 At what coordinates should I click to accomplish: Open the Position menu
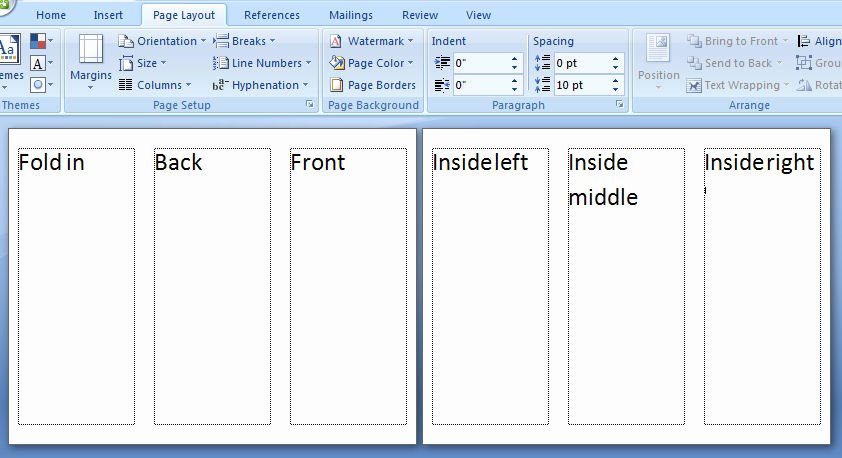click(658, 62)
